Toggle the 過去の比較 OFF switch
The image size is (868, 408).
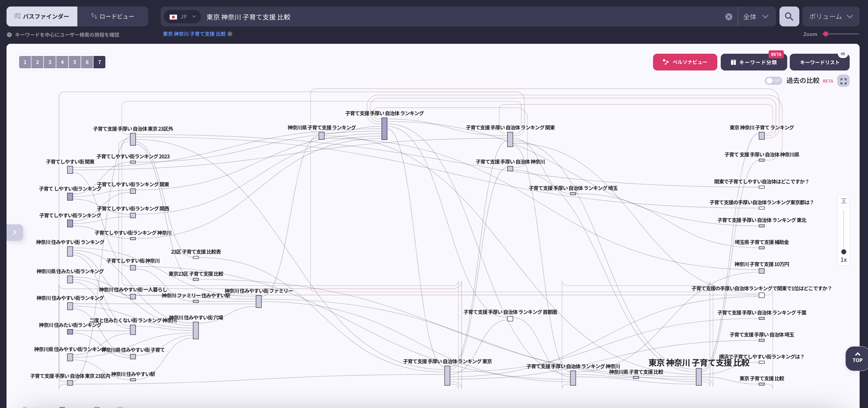[x=773, y=81]
